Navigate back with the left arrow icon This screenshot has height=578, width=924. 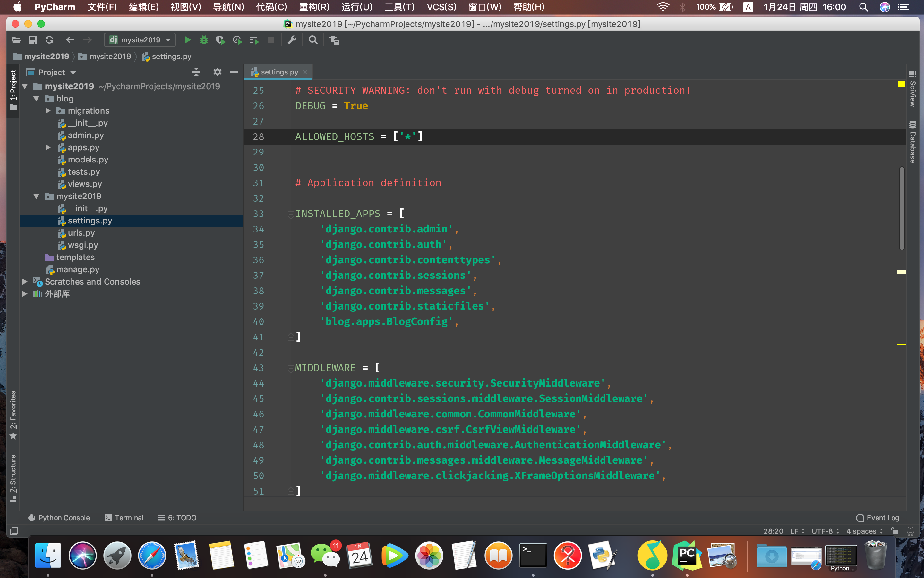coord(70,40)
